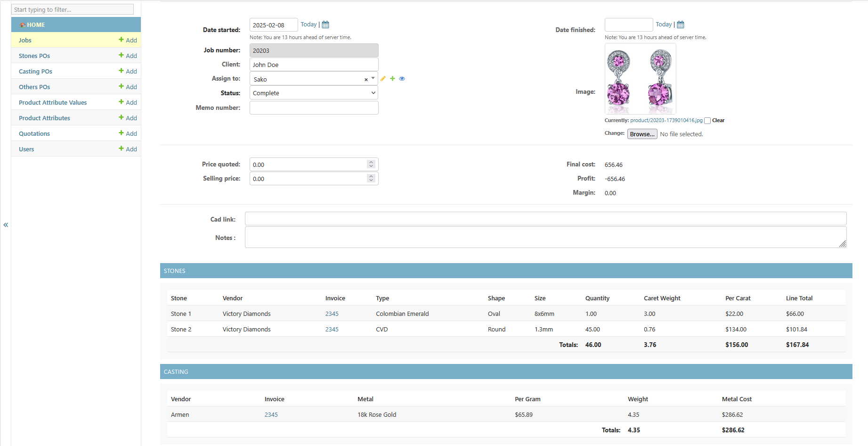Adjust Price quoted with spinner arrows
Viewport: 868px width, 446px height.
(371, 164)
